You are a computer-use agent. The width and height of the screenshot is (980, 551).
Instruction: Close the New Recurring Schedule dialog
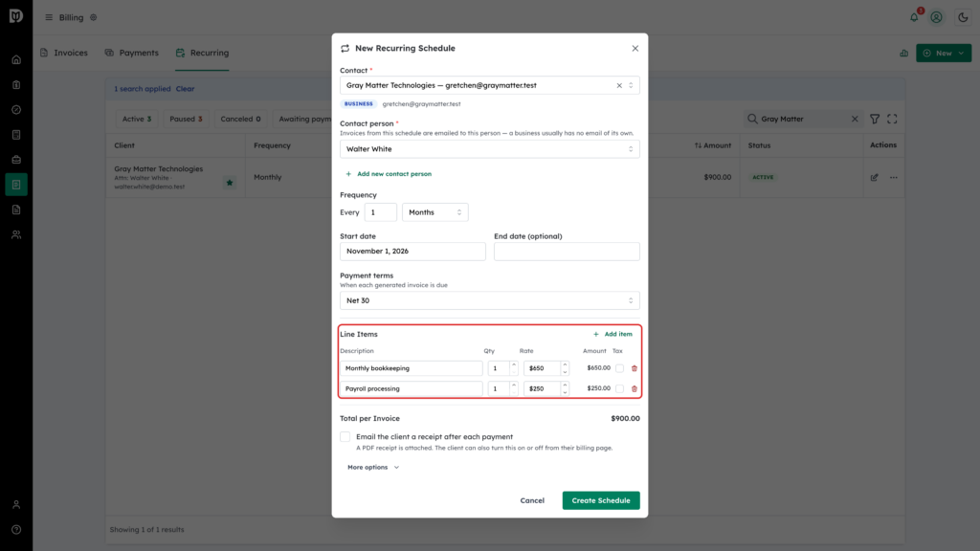635,48
